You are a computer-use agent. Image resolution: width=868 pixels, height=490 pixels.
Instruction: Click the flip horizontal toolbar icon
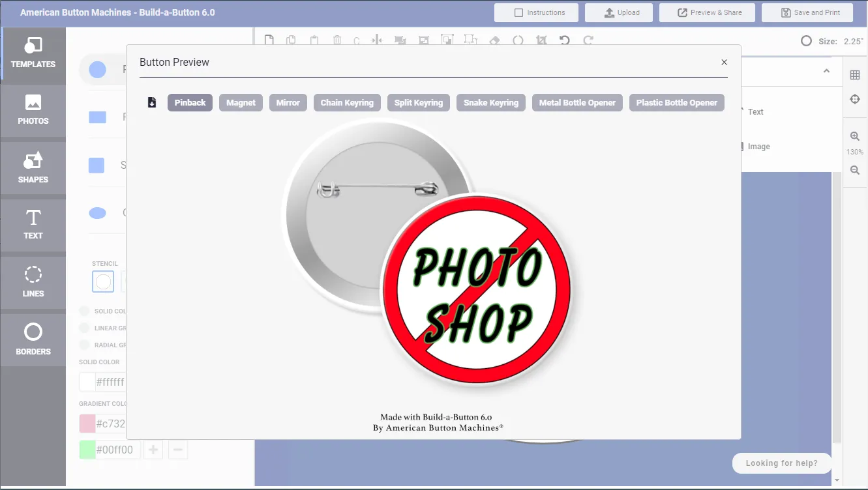click(377, 40)
